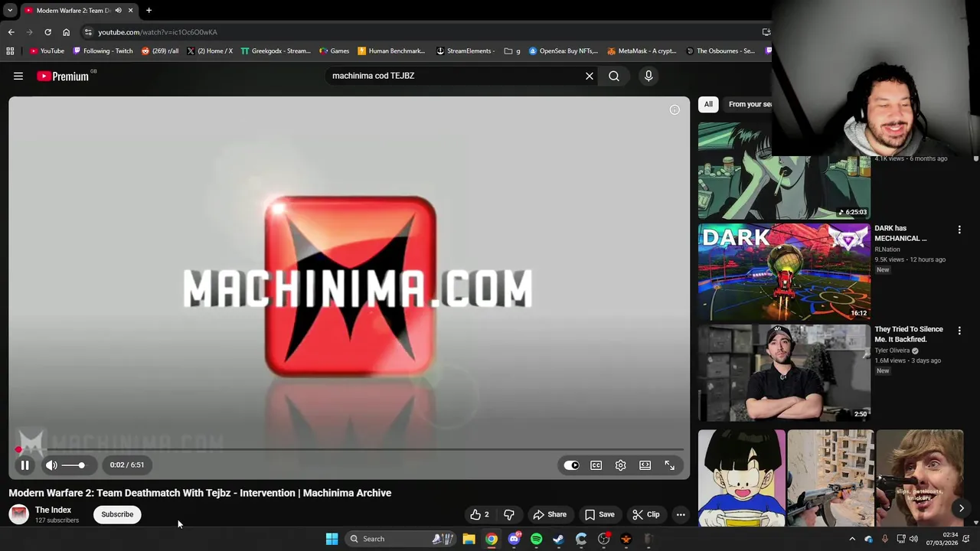
Task: Save video to playlist
Action: pos(599,514)
